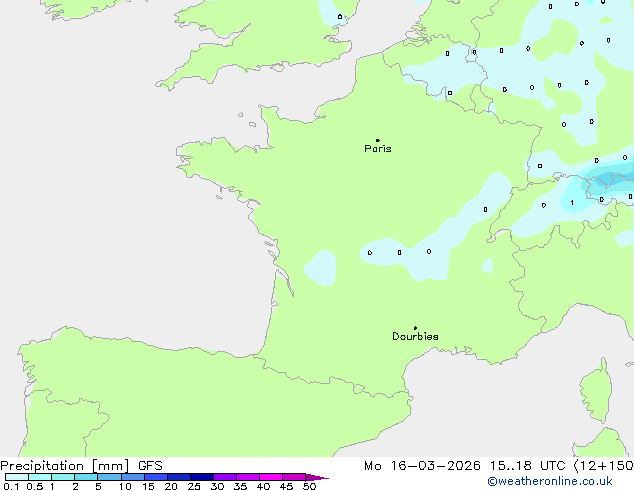Click the Paris city marker dot
The height and width of the screenshot is (490, 634).
pyautogui.click(x=377, y=141)
